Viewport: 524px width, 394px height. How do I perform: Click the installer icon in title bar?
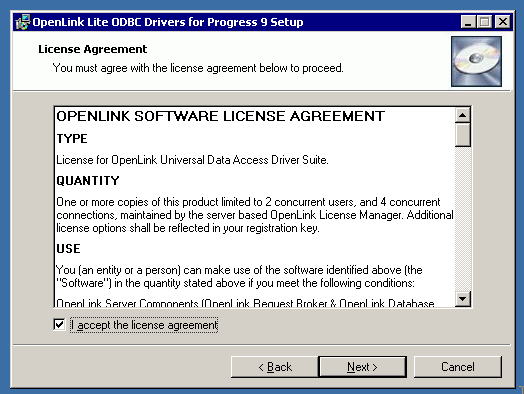(23, 22)
